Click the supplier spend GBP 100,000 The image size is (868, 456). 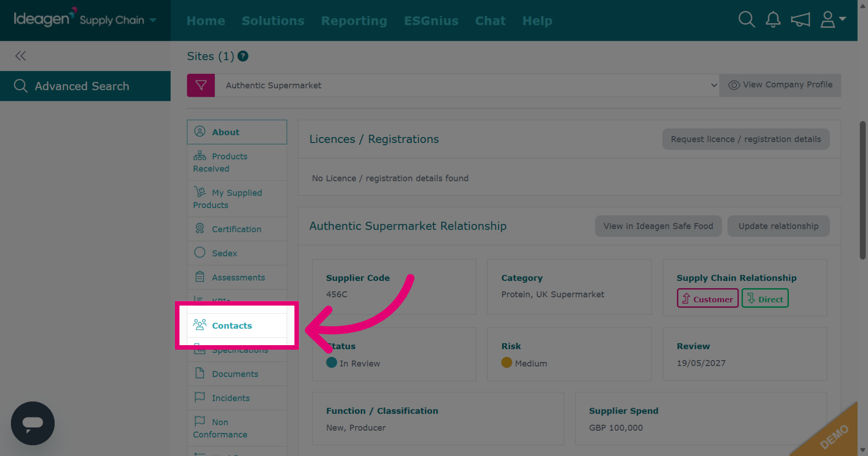616,428
